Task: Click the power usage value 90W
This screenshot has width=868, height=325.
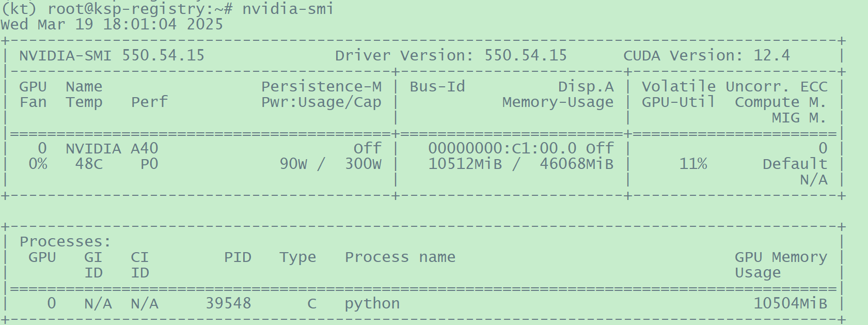Action: coord(293,164)
